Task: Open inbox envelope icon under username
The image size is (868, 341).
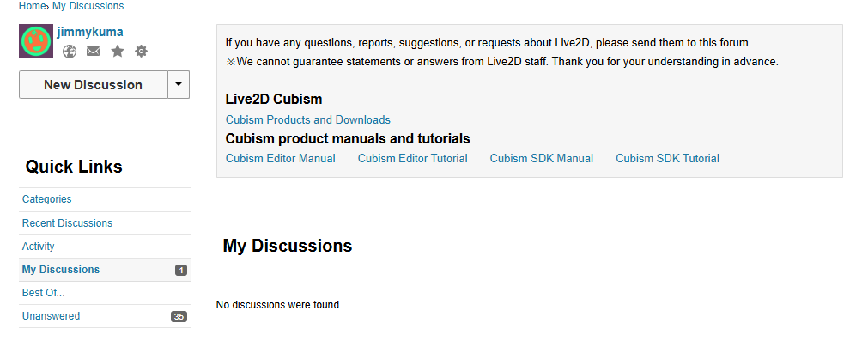Action: pos(93,52)
